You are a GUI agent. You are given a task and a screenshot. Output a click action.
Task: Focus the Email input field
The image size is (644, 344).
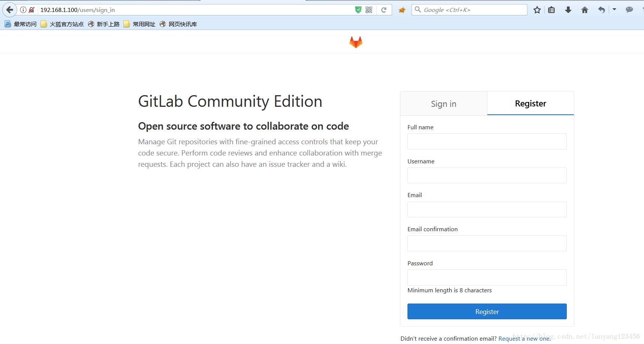pos(487,209)
